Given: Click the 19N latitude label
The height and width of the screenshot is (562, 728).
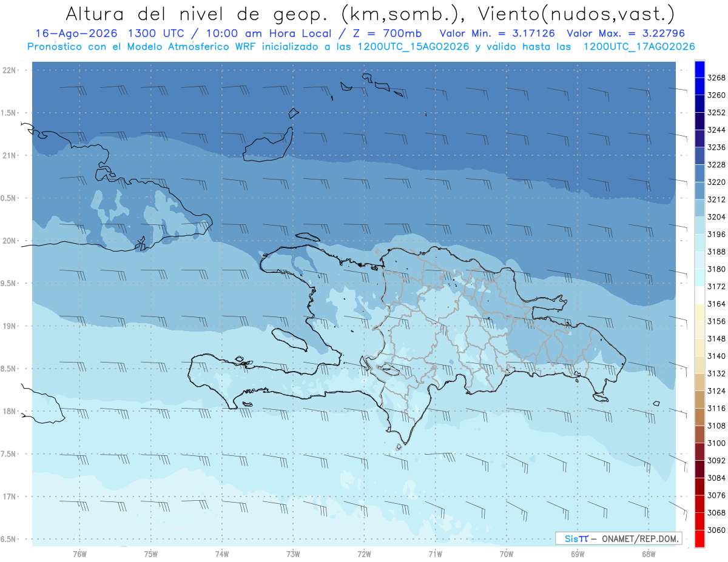Looking at the screenshot, I should click(8, 326).
